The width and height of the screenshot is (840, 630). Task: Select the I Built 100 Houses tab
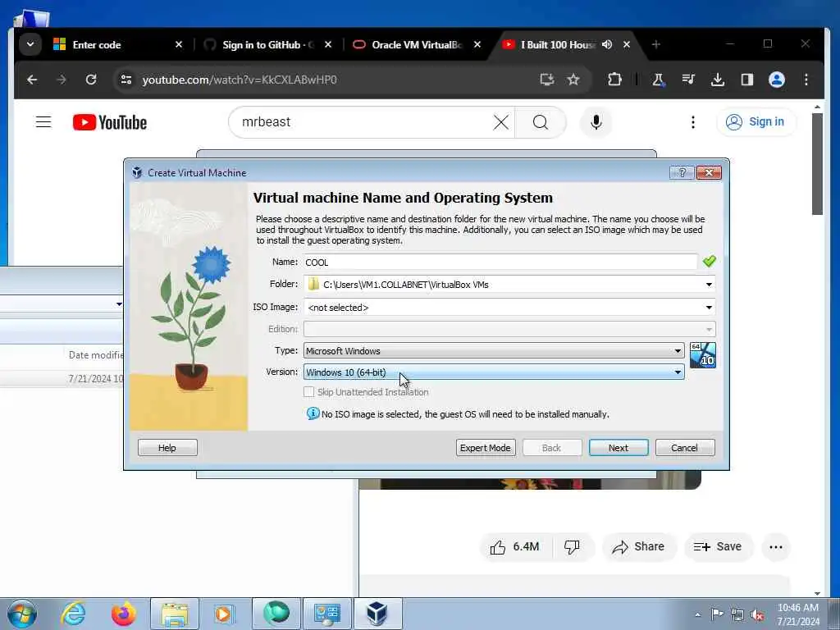(x=557, y=45)
